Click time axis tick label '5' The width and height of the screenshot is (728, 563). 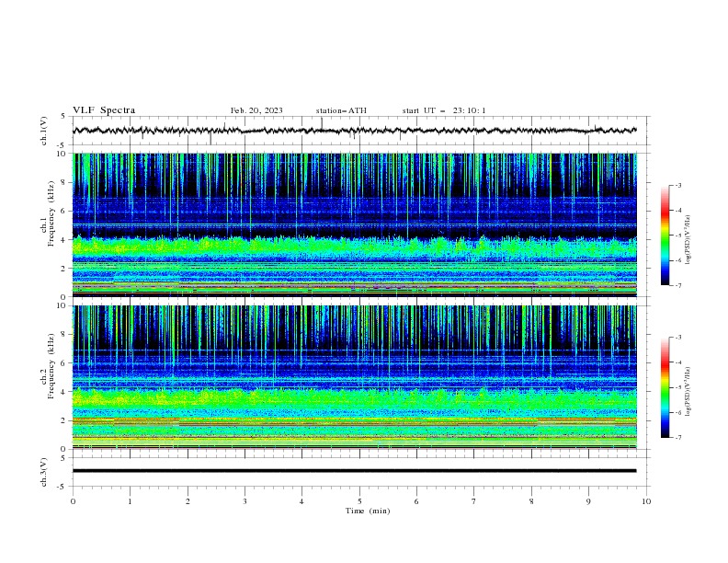pos(359,501)
